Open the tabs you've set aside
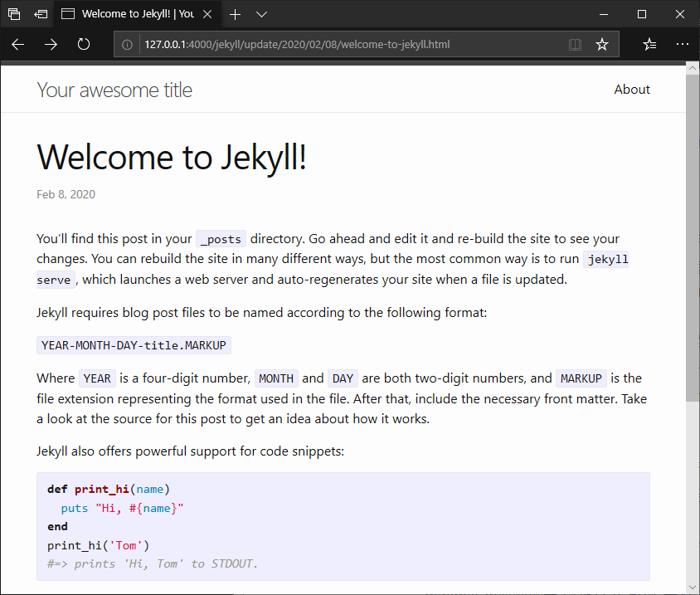The width and height of the screenshot is (700, 595). [14, 14]
